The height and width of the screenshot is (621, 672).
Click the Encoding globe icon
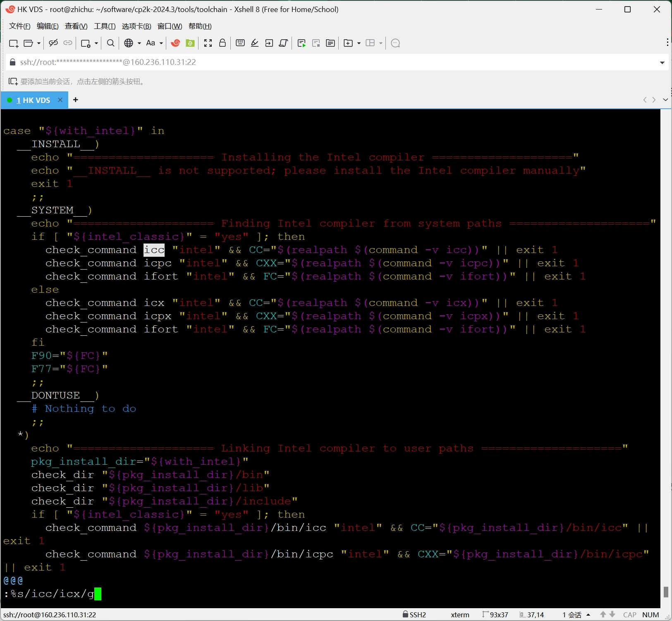click(129, 43)
